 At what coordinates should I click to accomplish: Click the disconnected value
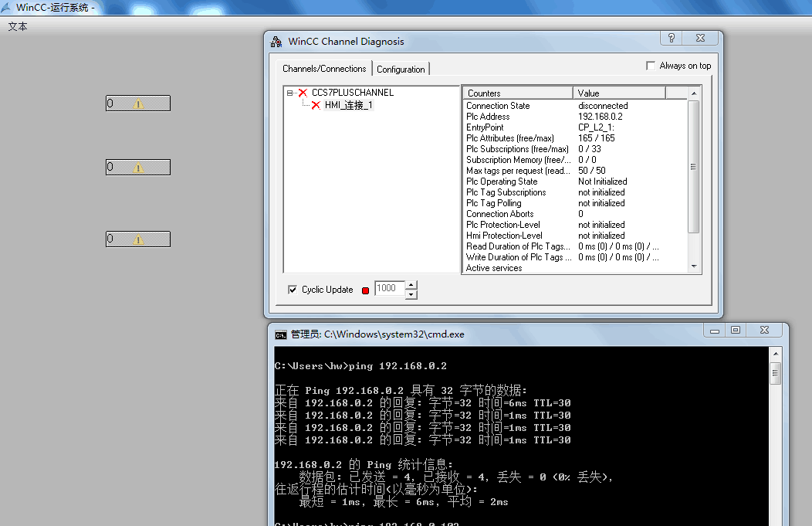603,106
